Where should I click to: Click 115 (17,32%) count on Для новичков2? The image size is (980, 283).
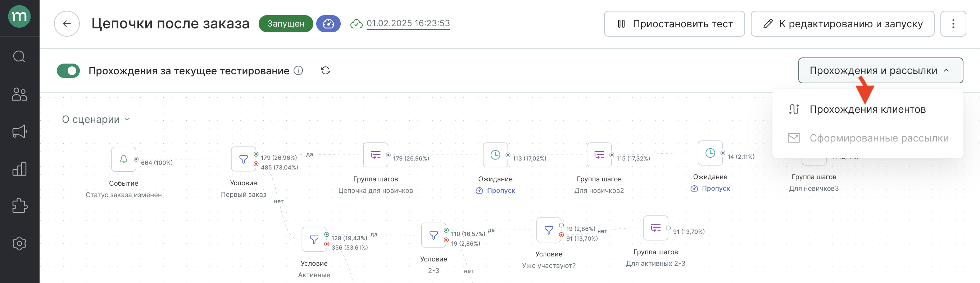[633, 158]
